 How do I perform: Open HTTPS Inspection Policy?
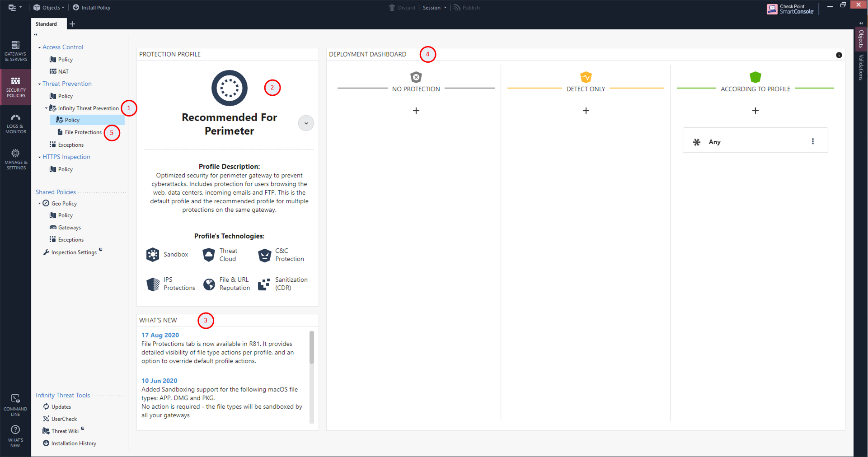61,169
